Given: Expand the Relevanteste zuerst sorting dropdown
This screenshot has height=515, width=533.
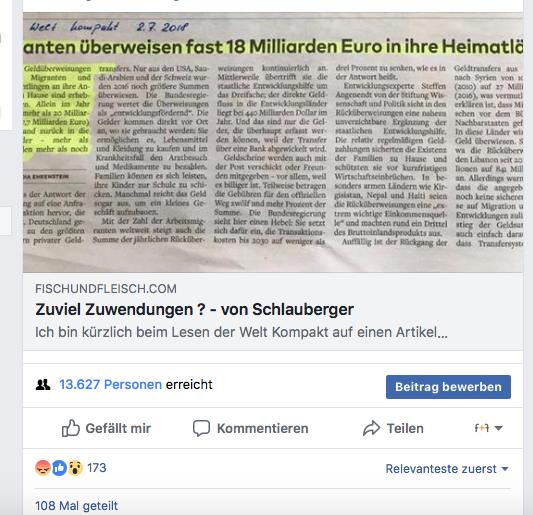Looking at the screenshot, I should pyautogui.click(x=447, y=469).
